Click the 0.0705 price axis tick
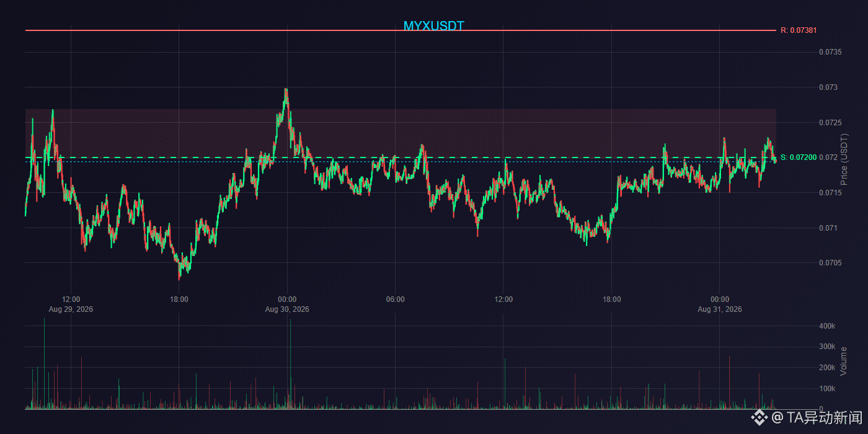This screenshot has height=434, width=868. [x=830, y=263]
